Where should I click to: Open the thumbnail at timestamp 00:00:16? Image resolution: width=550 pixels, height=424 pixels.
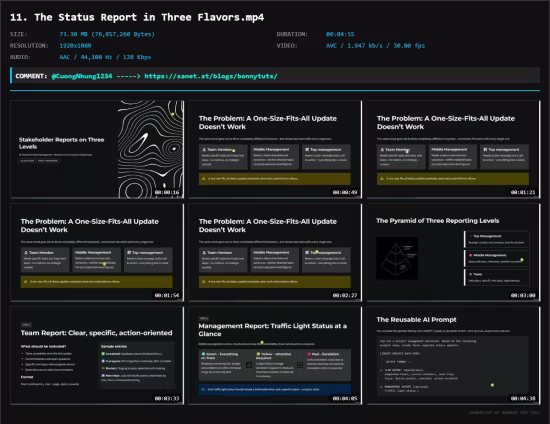coord(97,149)
